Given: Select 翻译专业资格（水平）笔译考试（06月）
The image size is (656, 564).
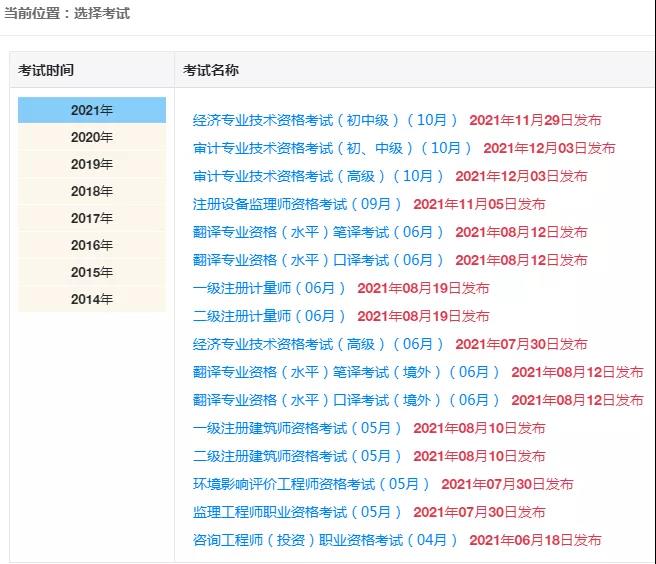Looking at the screenshot, I should tap(318, 232).
